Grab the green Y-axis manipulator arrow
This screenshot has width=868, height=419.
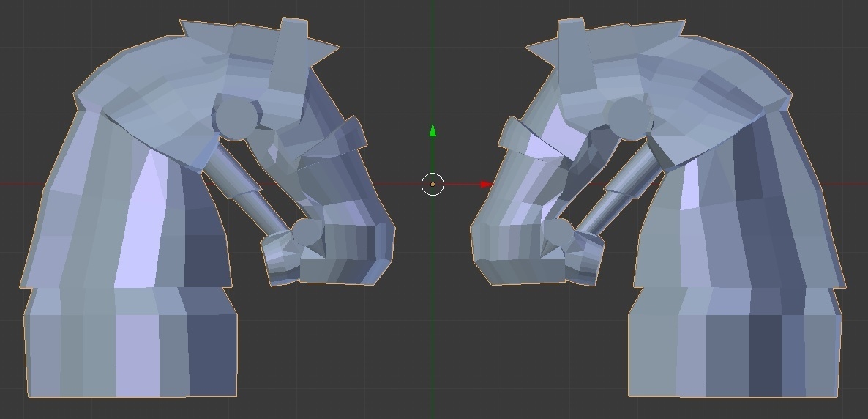coord(433,131)
